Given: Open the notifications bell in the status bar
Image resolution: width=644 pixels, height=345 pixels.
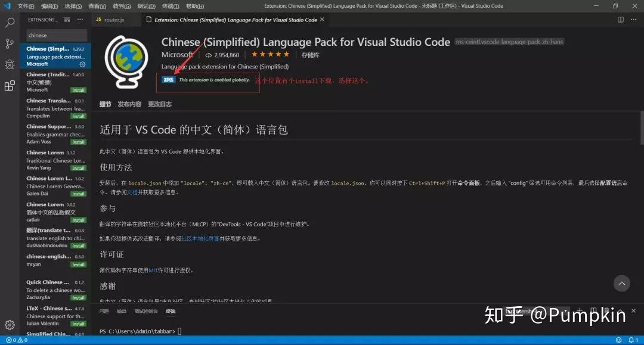Looking at the screenshot, I should (x=631, y=341).
